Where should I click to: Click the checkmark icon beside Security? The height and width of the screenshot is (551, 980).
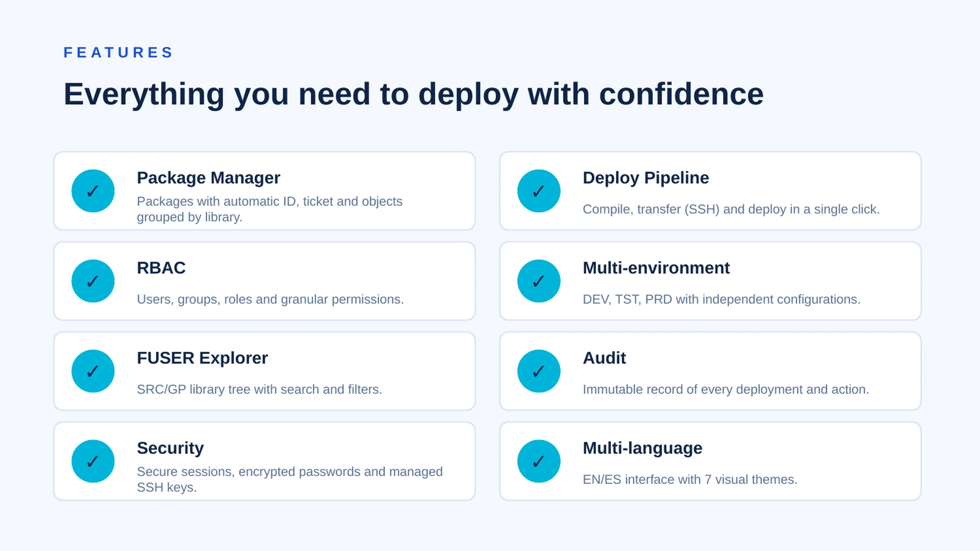93,461
